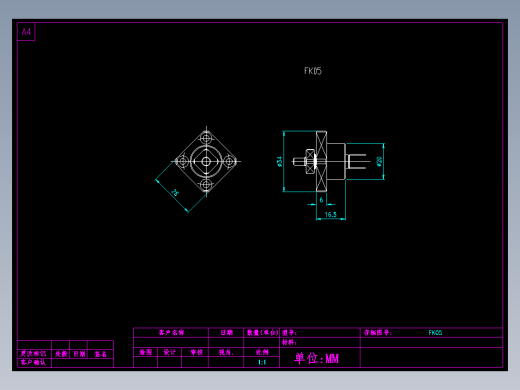This screenshot has width=520, height=390.
Task: Click the 客户确认 customer confirmation cell
Action: (x=33, y=362)
